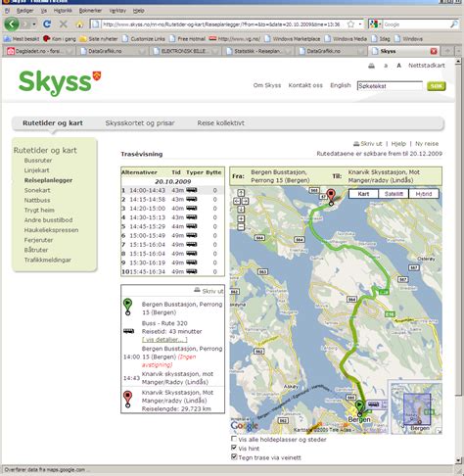Pan map up with arrow control
This screenshot has height=476, width=464.
coord(241,193)
